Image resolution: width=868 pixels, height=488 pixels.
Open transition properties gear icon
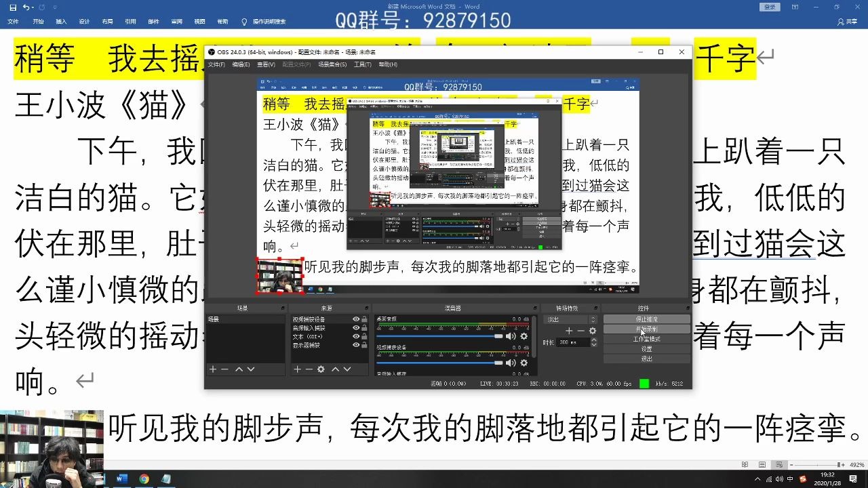click(593, 331)
